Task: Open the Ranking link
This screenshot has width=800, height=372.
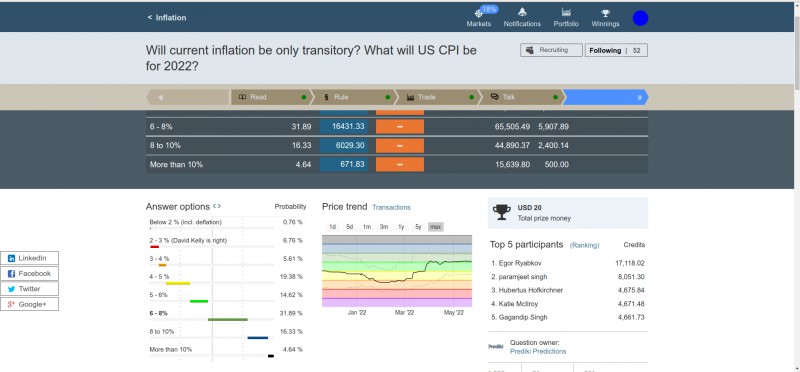Action: point(585,245)
